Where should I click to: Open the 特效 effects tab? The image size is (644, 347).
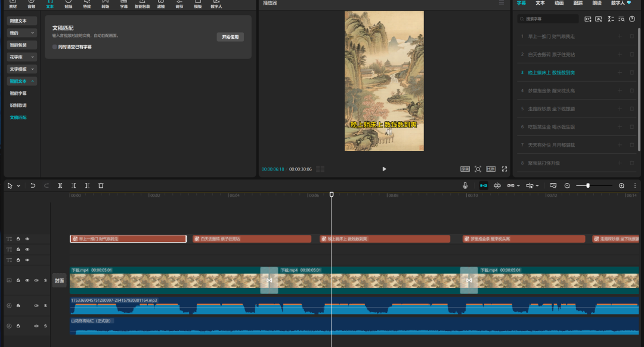tap(86, 4)
